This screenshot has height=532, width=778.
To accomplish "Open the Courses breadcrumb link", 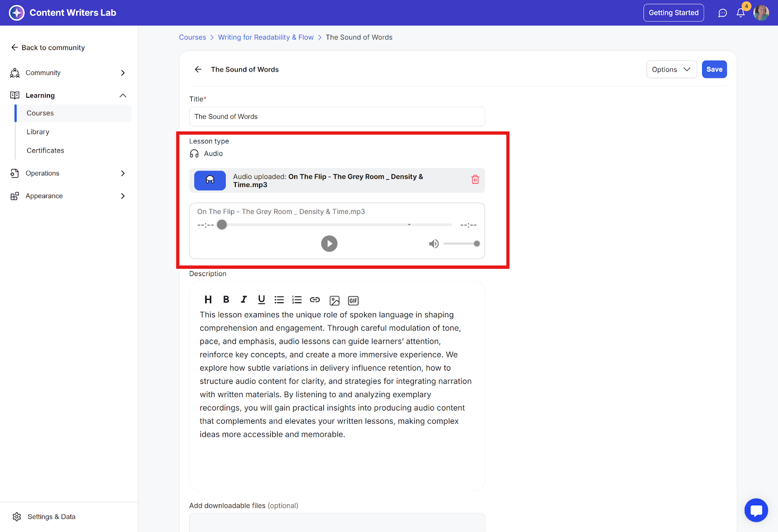I will pyautogui.click(x=193, y=37).
